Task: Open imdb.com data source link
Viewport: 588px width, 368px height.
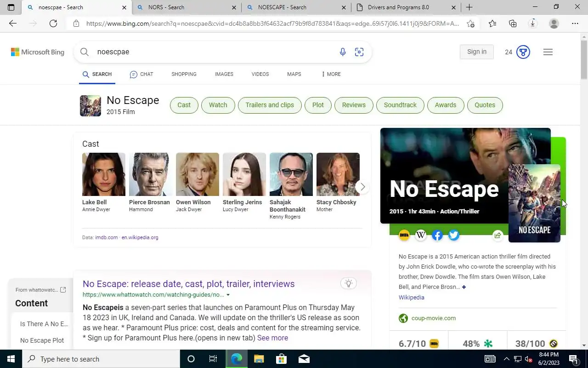Action: click(107, 237)
